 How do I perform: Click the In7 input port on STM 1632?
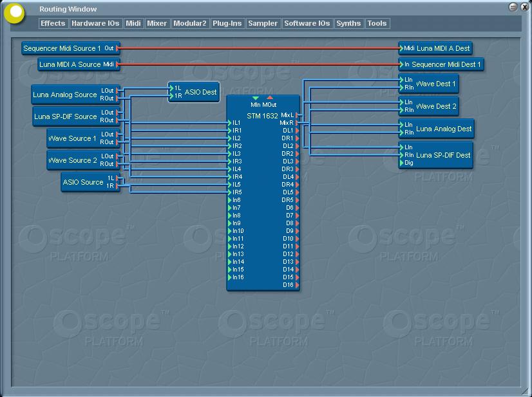230,207
